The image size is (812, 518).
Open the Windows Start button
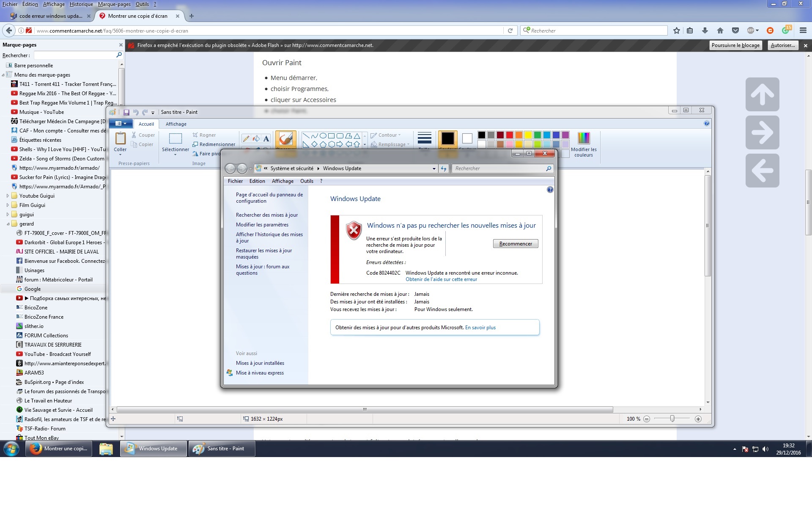click(x=11, y=449)
